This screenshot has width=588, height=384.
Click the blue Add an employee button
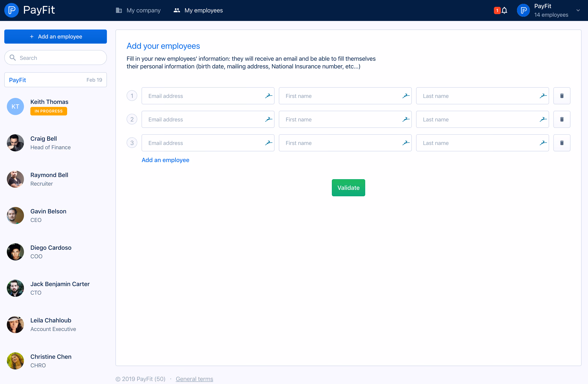coord(56,37)
